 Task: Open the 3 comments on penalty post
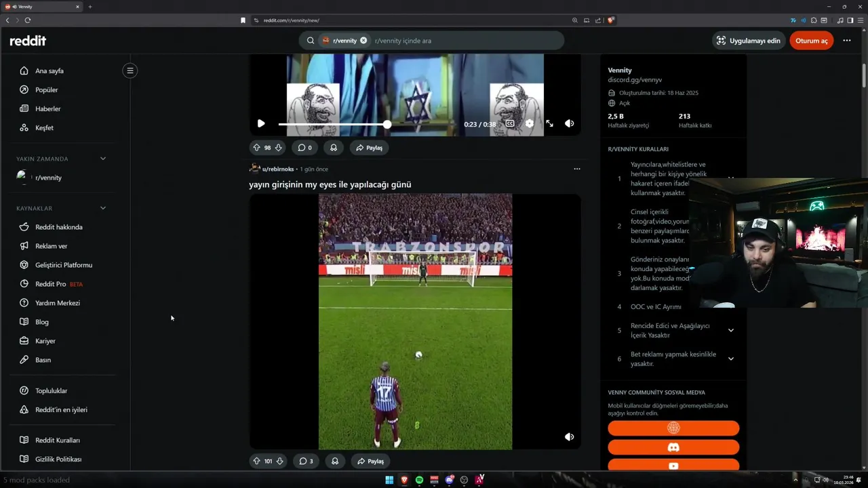click(x=307, y=461)
